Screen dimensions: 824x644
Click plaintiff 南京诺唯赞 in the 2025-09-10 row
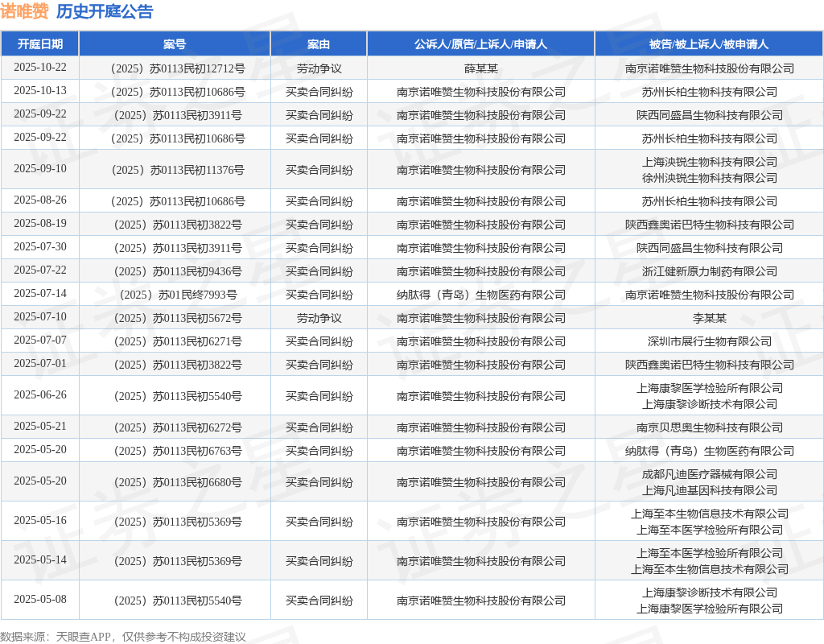[x=481, y=170]
